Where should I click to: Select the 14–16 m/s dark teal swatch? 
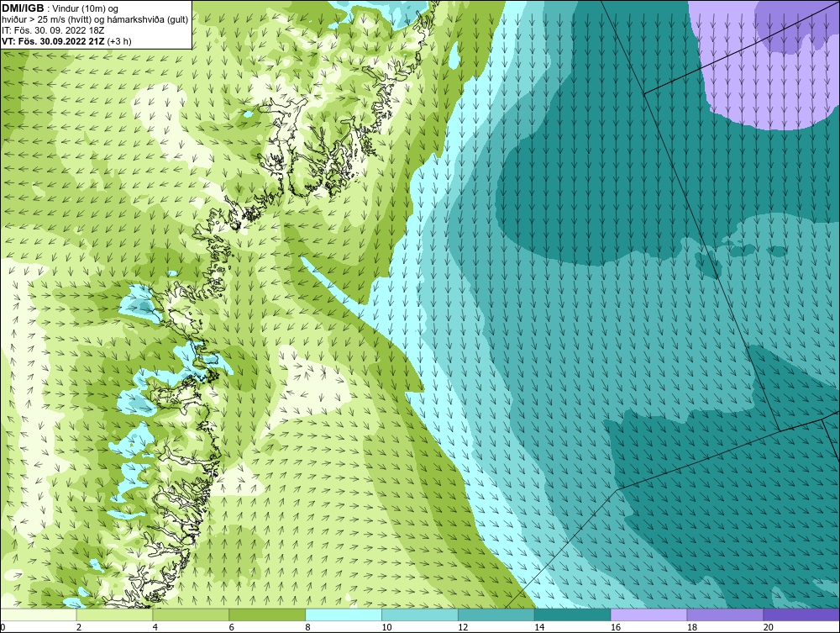(x=573, y=615)
